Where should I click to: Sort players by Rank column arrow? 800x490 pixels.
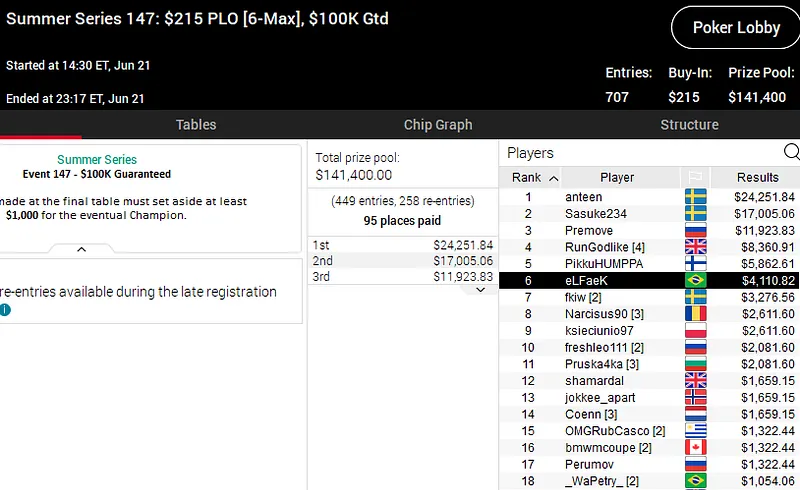(x=554, y=178)
